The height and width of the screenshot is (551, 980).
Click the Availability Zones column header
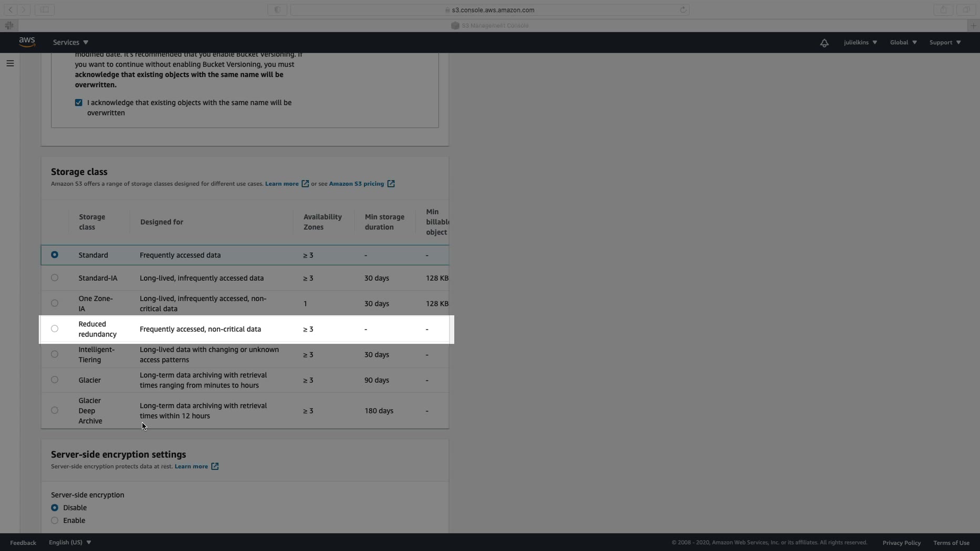[x=322, y=222]
